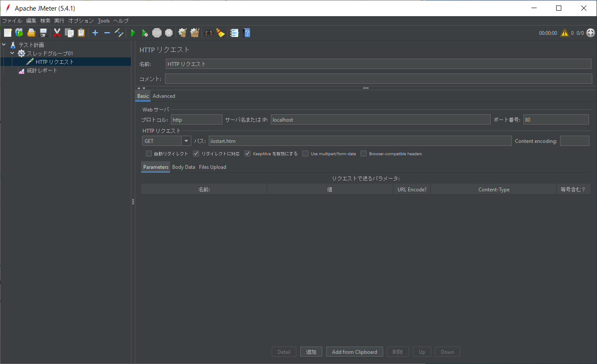Screen dimensions: 597x364
Task: Click the Stop test icon
Action: tap(157, 33)
